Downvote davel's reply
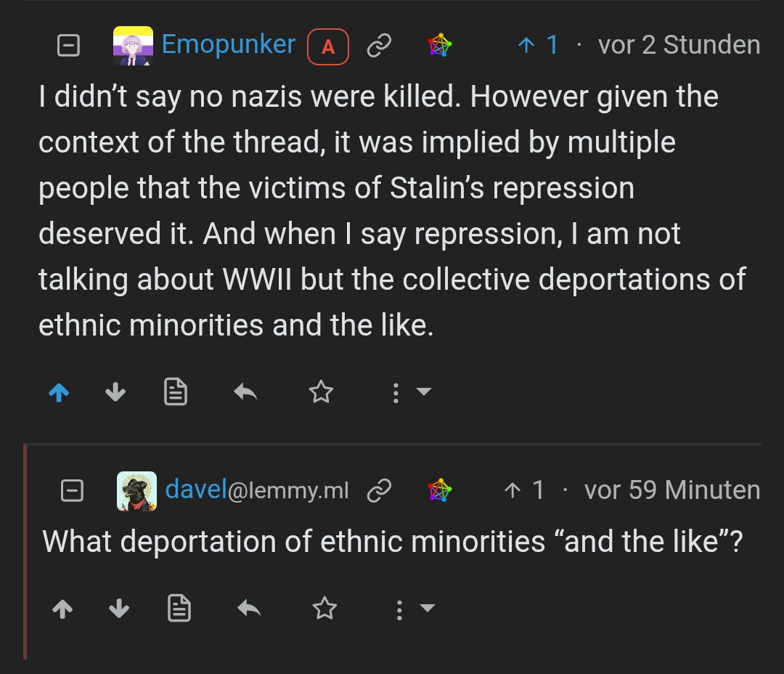 [x=119, y=609]
